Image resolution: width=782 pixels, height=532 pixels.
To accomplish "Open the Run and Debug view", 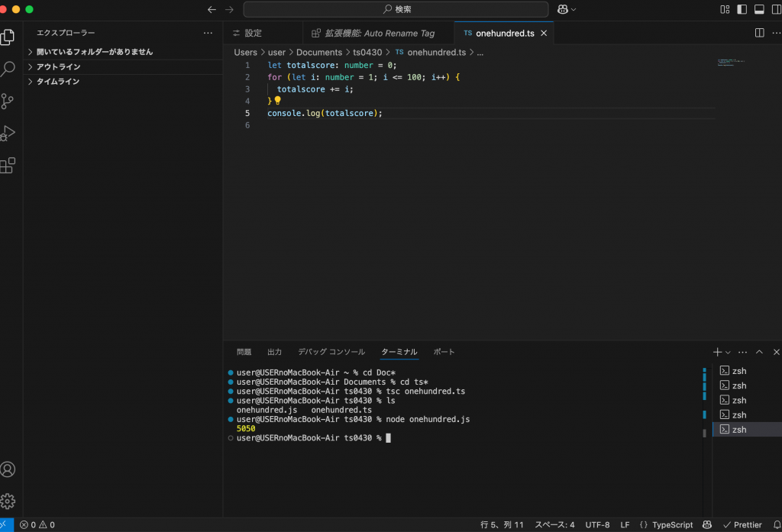I will tap(8, 133).
